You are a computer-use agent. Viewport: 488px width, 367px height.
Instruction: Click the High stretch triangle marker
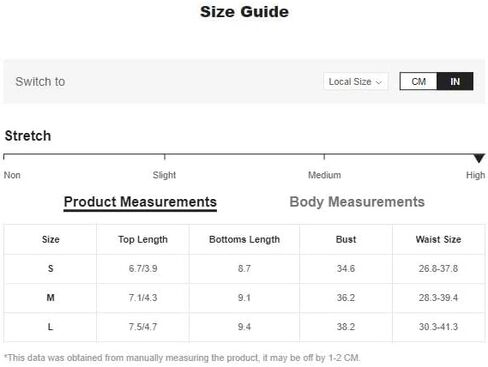point(479,158)
